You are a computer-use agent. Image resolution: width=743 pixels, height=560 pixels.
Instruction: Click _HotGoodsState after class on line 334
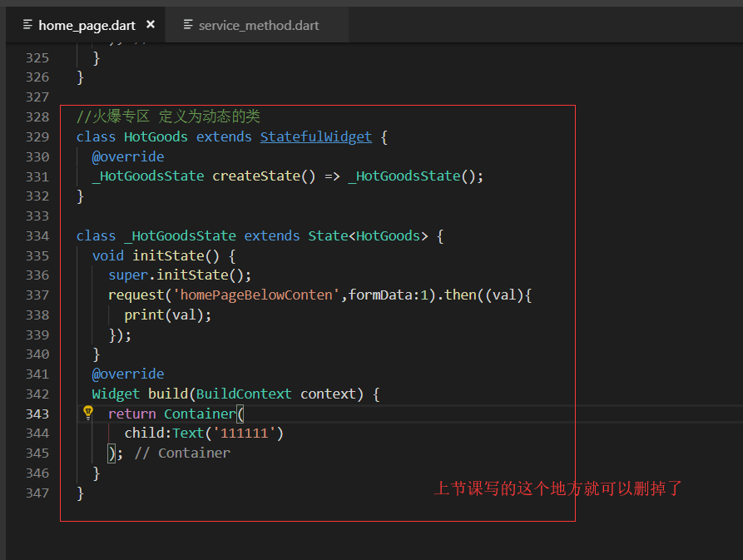click(x=180, y=236)
